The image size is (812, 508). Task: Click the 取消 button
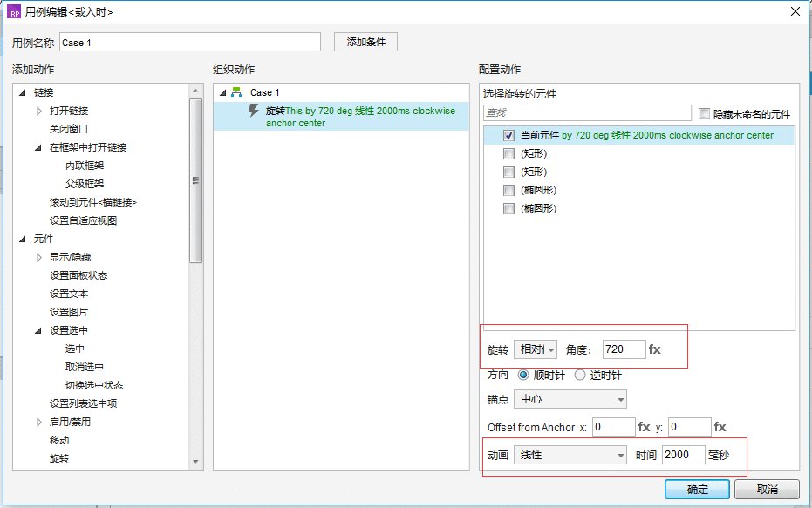767,490
